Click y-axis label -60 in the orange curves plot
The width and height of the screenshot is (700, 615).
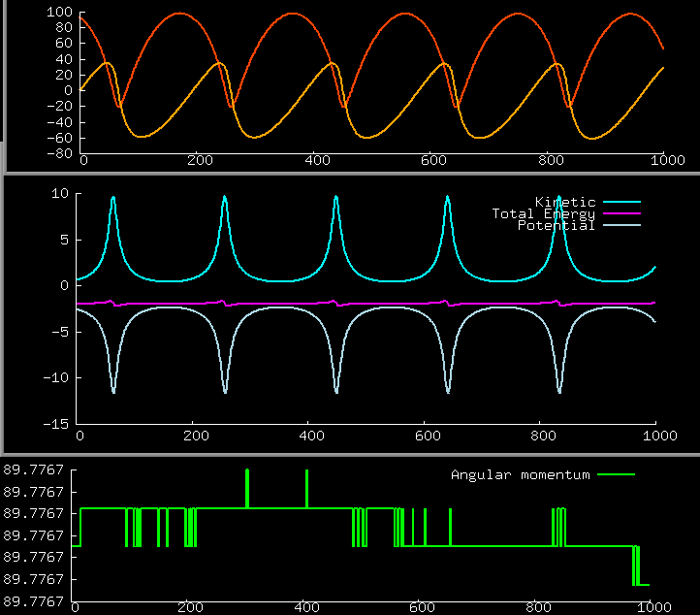click(x=59, y=138)
